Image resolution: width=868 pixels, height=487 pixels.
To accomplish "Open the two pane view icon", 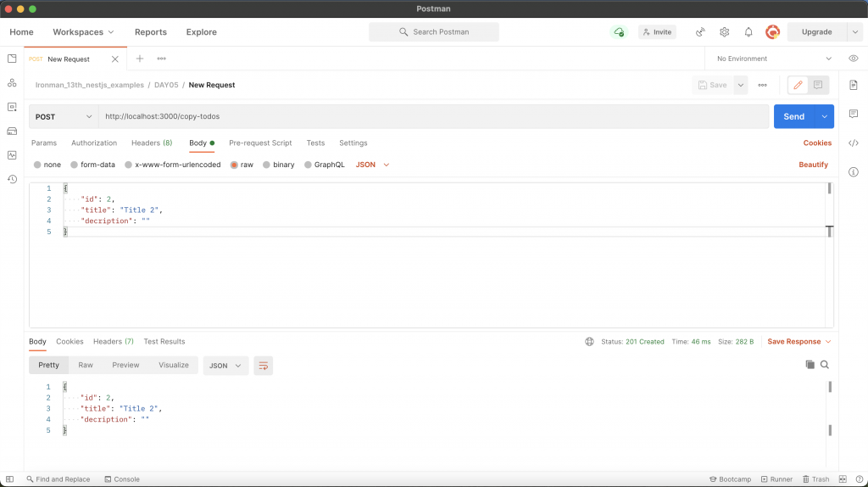I will pos(843,479).
